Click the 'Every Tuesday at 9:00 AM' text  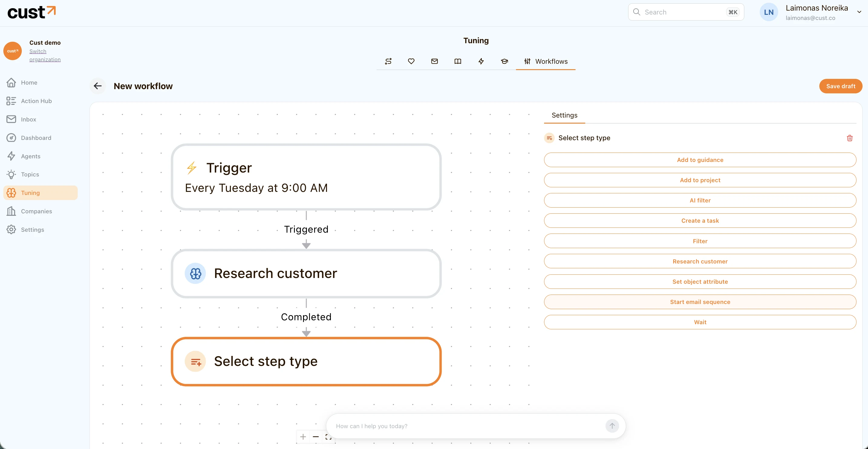pyautogui.click(x=256, y=188)
